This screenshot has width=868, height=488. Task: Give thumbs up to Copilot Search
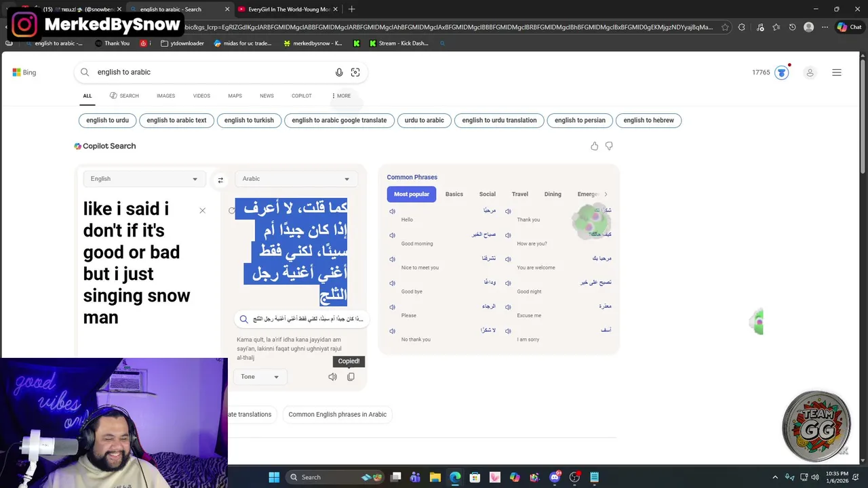coord(595,146)
